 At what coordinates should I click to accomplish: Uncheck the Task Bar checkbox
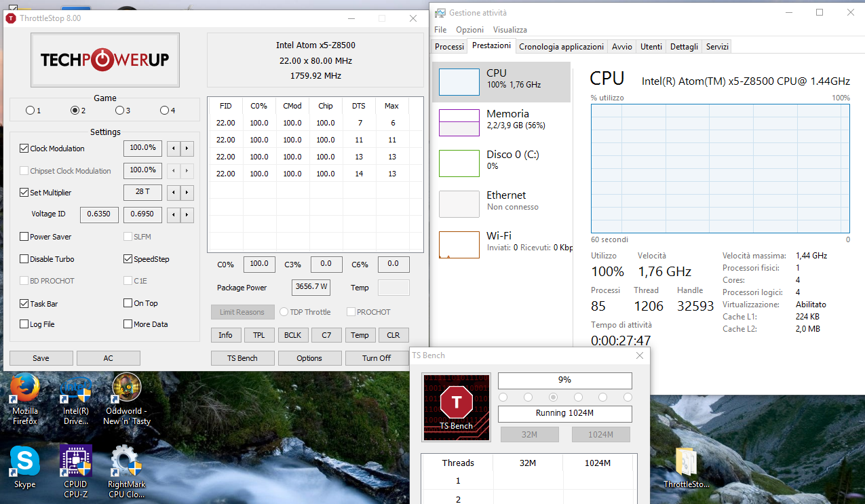(x=24, y=303)
